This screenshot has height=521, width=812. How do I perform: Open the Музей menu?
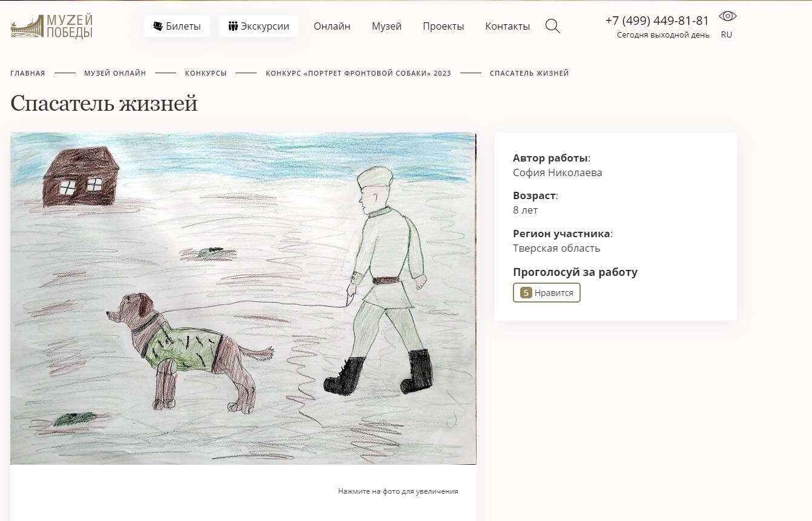386,26
